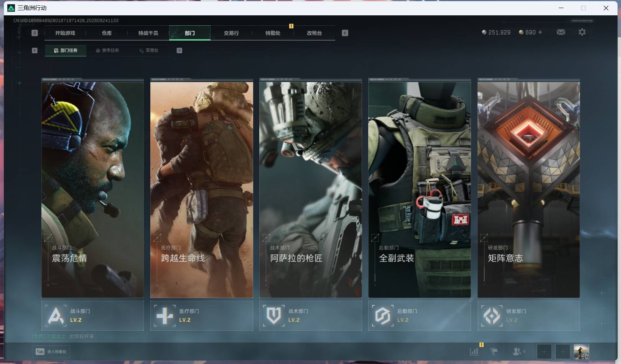
Task: Switch to the 仓库 tab
Action: pos(107,33)
